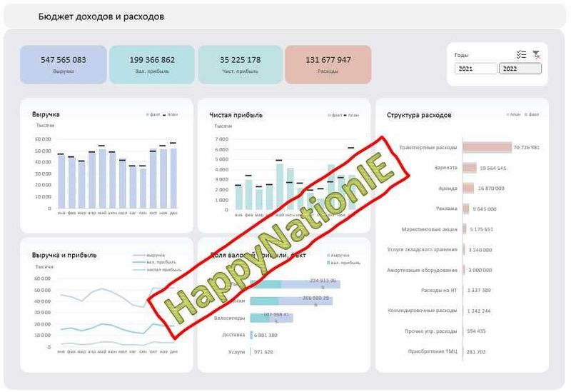Select the Выручка и прибыль chart title
The width and height of the screenshot is (571, 392).
[x=64, y=255]
